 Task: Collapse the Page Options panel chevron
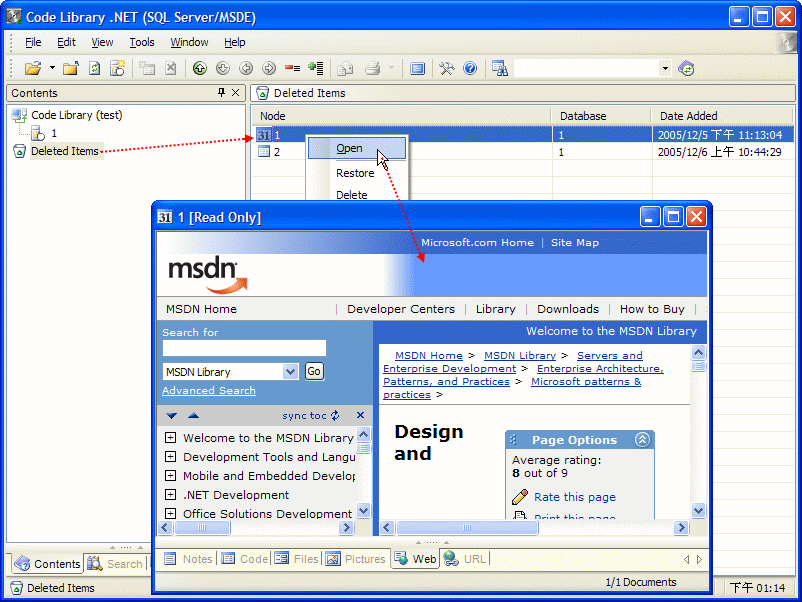tap(642, 439)
